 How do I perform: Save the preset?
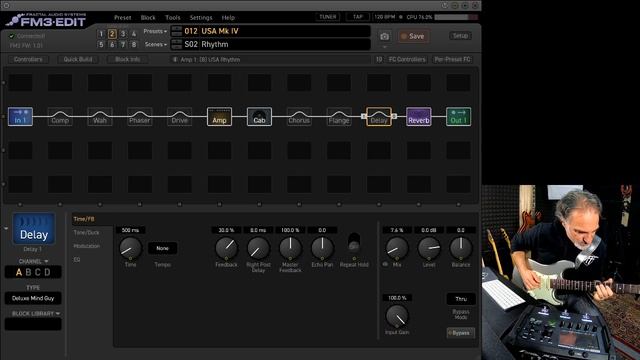coord(413,36)
